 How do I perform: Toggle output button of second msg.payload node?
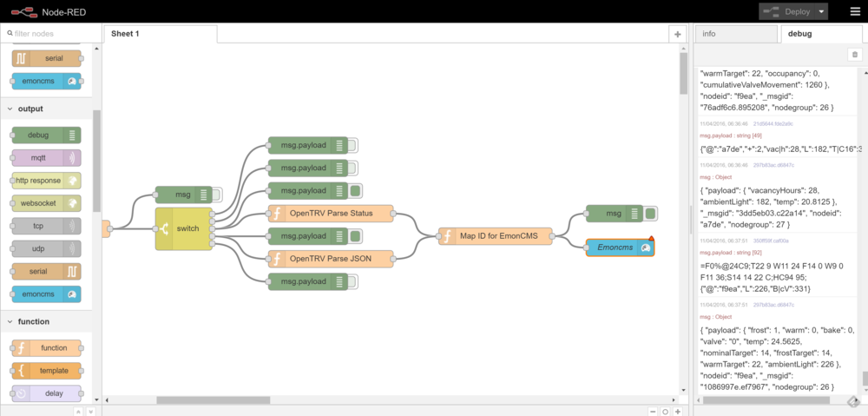click(x=352, y=168)
